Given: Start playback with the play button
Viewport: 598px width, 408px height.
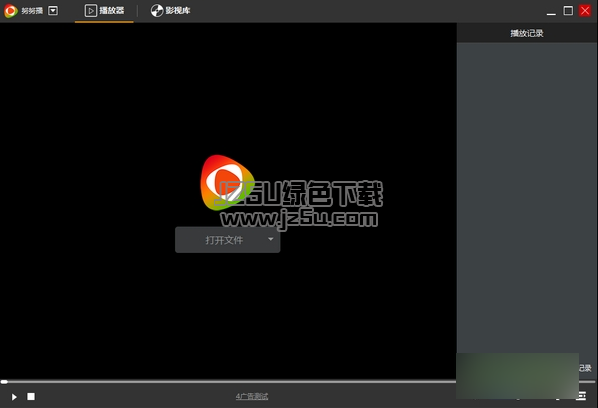Looking at the screenshot, I should (14, 397).
